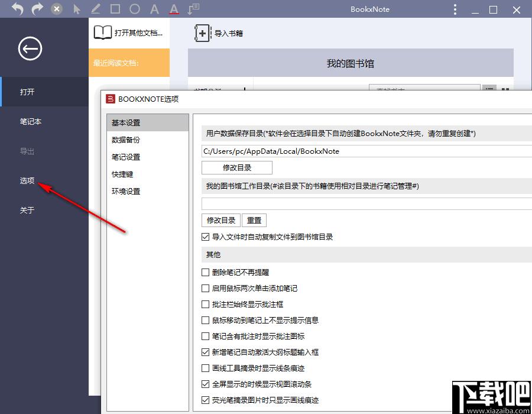Toggle 导入文件时自动复制文件到图书馆目录 checkbox

click(205, 237)
